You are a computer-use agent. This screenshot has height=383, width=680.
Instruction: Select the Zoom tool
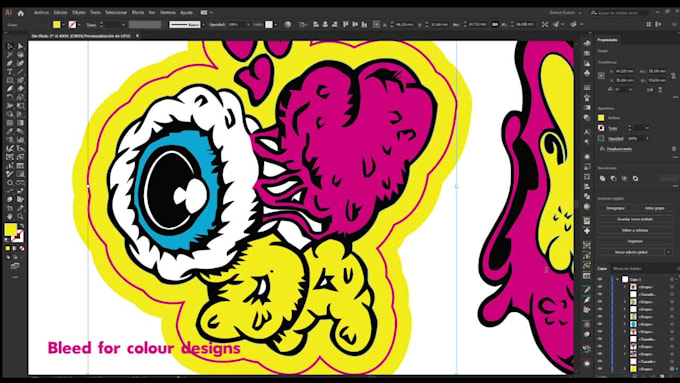pos(20,216)
